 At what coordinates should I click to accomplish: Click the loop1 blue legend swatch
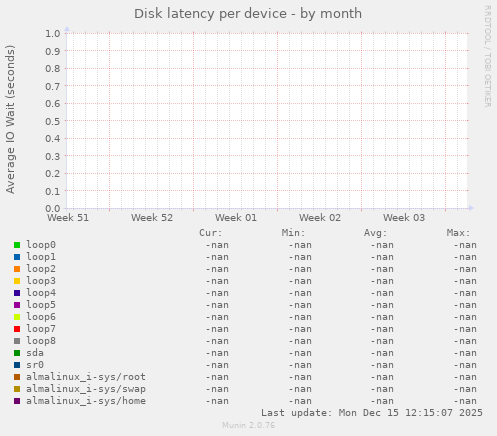pos(17,257)
